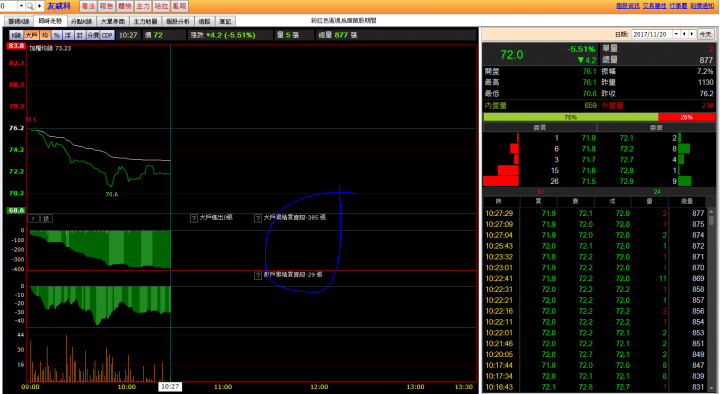The height and width of the screenshot is (394, 720).
Task: Click the magnifier search icon beside stock code
Action: point(30,6)
